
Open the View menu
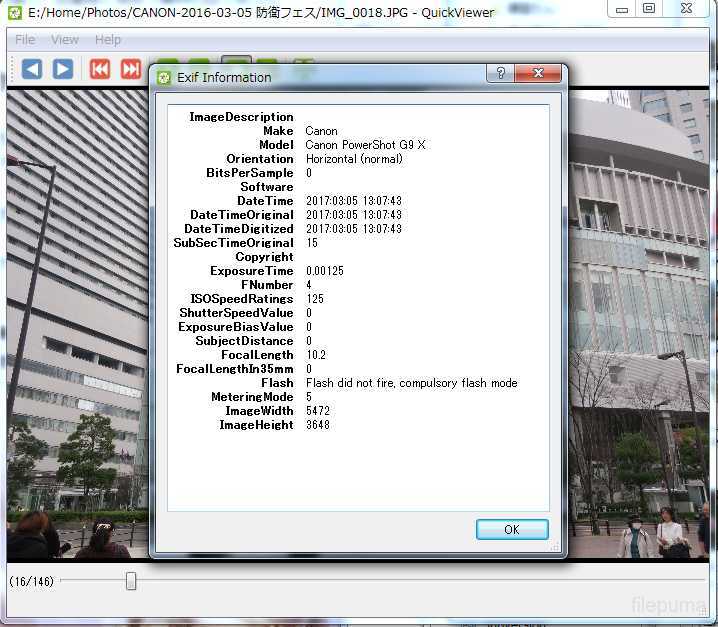65,40
